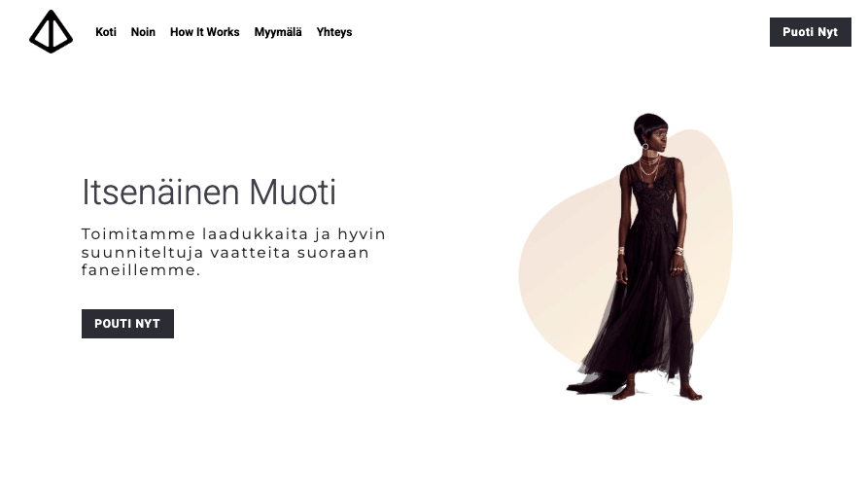Click the word faneillemme in the tagline
Image resolution: width=868 pixels, height=494 pixels.
click(141, 270)
